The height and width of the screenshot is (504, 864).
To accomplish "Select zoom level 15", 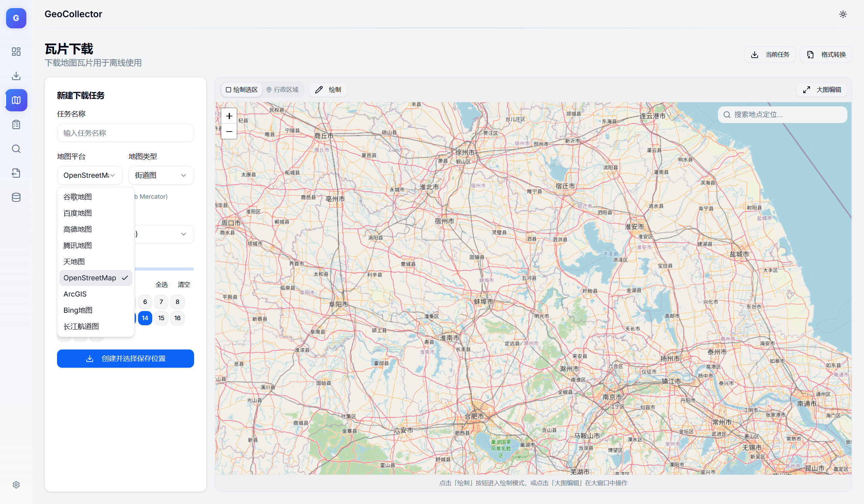I will [161, 318].
